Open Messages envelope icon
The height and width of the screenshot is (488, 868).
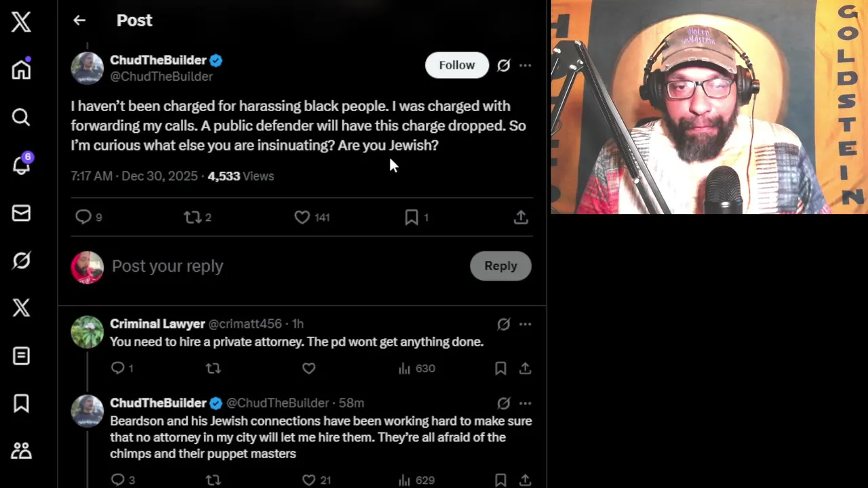21,213
